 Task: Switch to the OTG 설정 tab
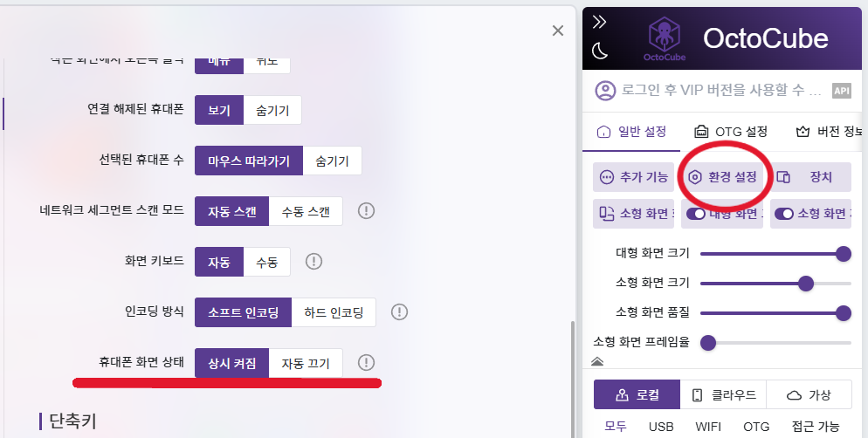(x=730, y=132)
